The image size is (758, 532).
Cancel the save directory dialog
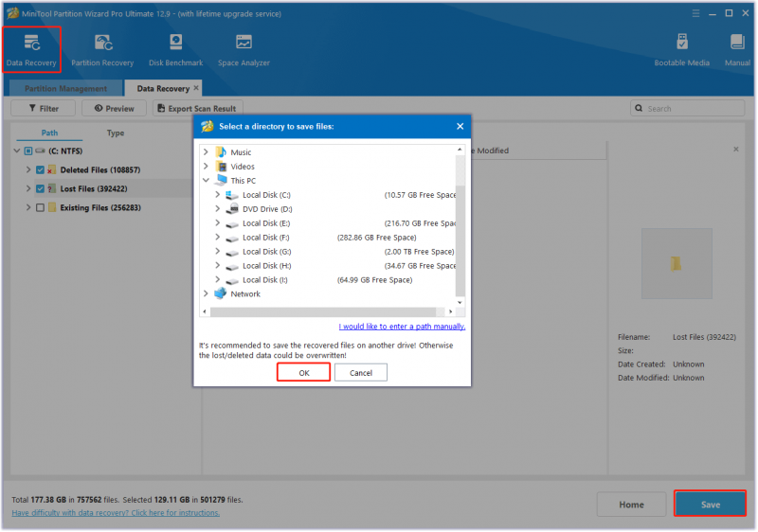[x=361, y=373]
